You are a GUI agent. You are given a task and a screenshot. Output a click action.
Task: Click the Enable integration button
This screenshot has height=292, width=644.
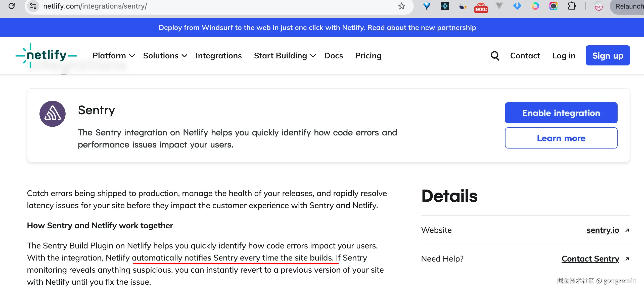click(x=561, y=113)
